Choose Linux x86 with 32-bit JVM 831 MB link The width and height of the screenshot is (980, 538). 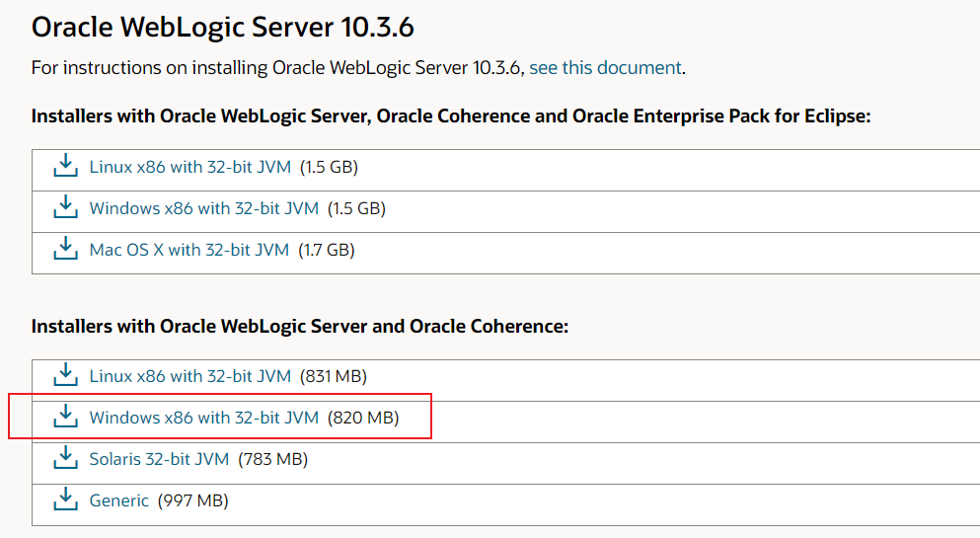tap(189, 376)
